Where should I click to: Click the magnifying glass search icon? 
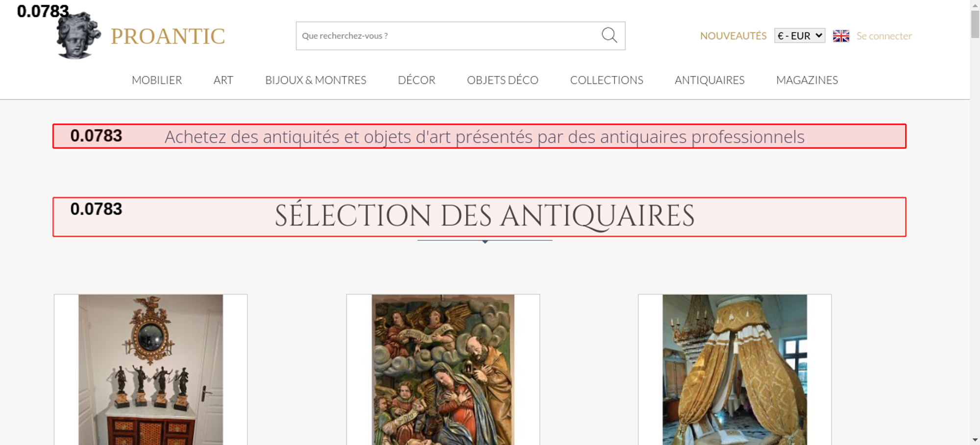coord(609,35)
